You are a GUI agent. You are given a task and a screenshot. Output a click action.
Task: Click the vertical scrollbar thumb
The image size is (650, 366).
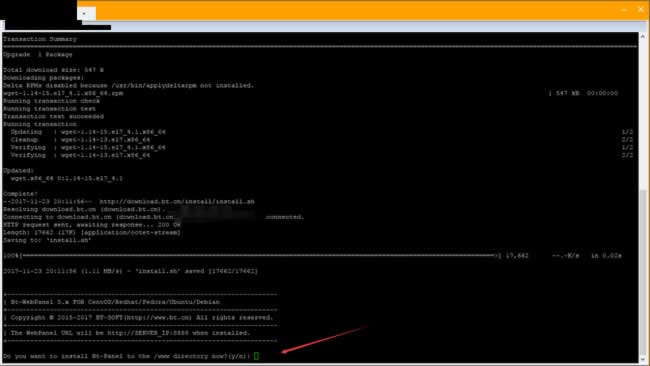pos(643,271)
